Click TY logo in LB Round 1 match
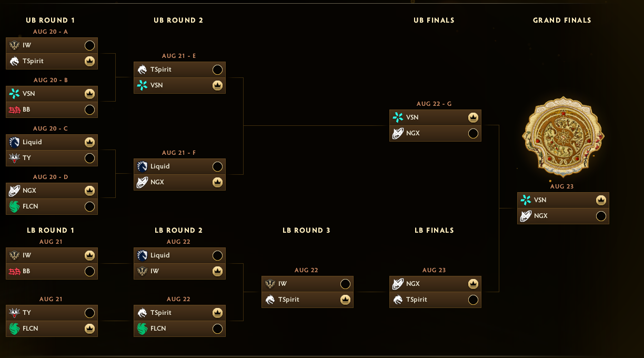Image resolution: width=644 pixels, height=358 pixels. [x=14, y=313]
